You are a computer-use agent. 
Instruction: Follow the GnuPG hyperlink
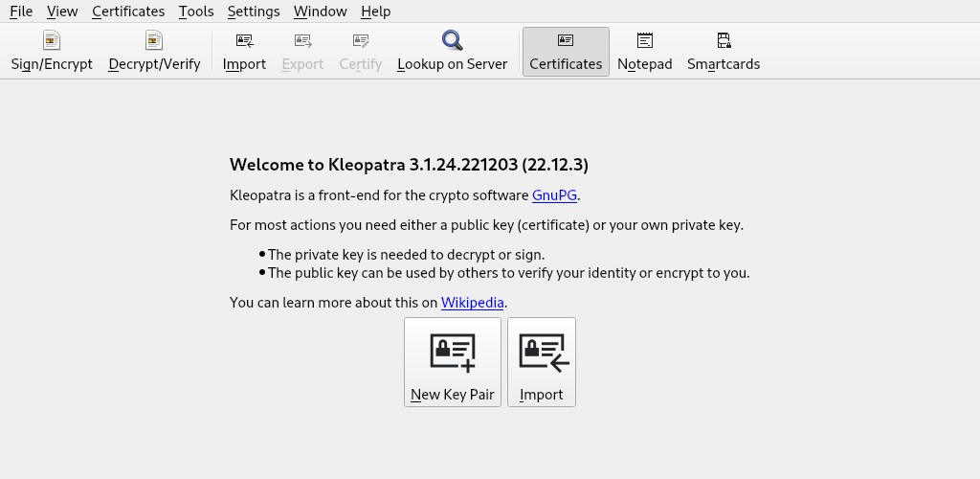click(x=554, y=195)
